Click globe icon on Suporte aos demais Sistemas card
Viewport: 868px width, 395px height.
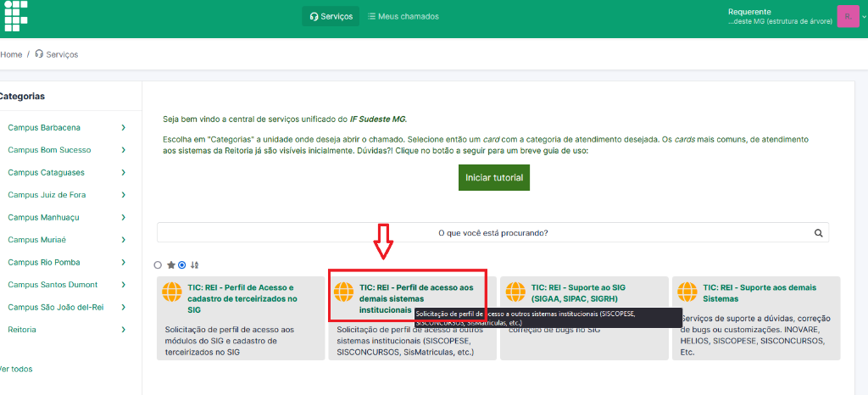click(687, 293)
